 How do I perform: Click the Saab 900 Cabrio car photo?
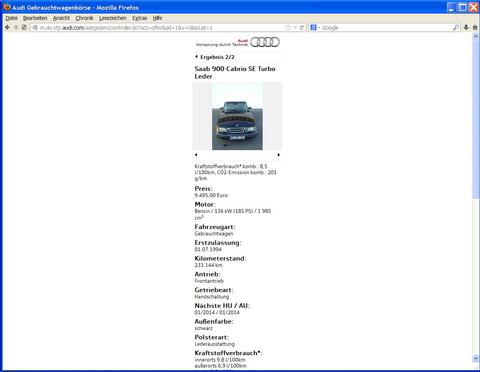[x=237, y=116]
